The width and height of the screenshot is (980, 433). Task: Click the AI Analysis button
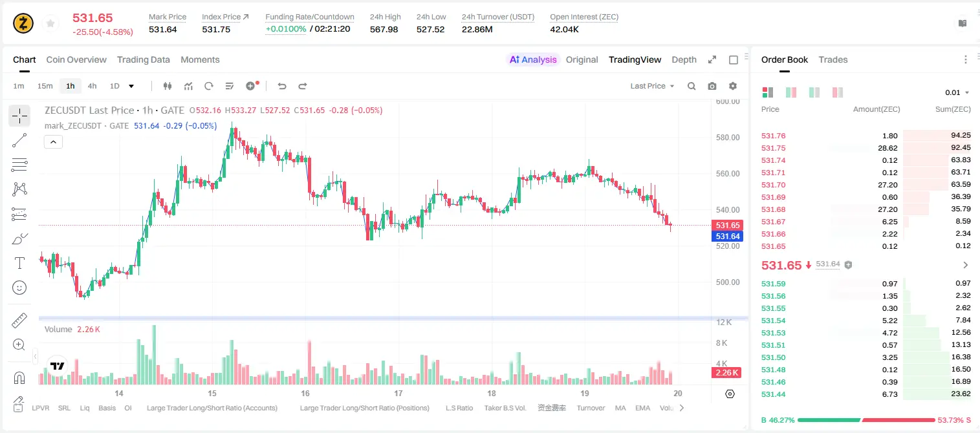[533, 59]
